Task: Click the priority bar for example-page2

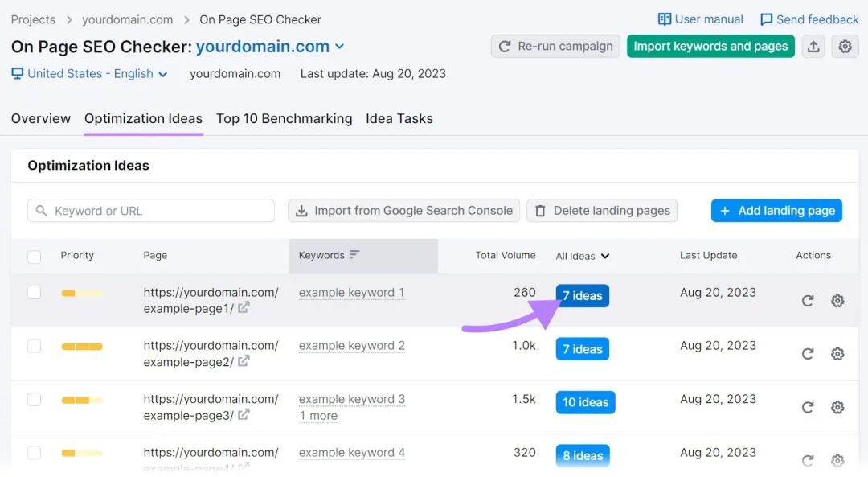Action: (x=82, y=347)
